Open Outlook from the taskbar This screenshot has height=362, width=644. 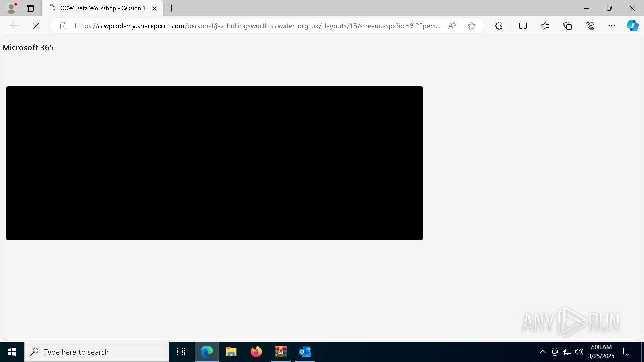tap(305, 352)
